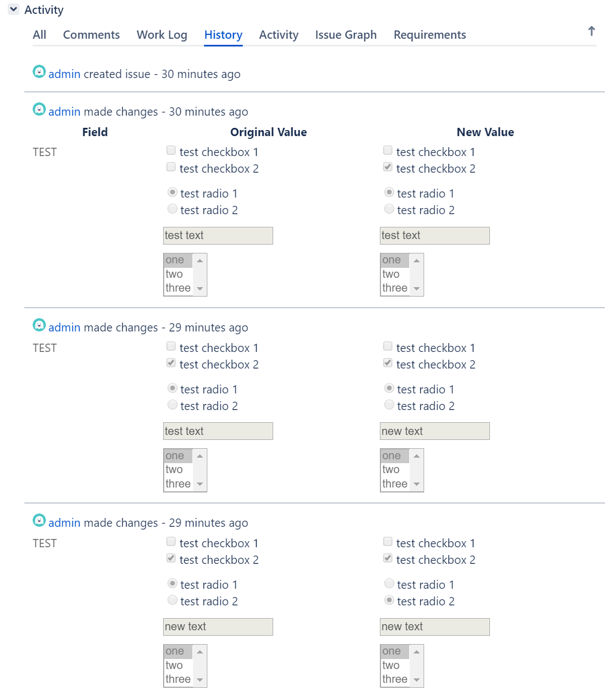Click the last admin avatar in history
616x695 pixels.
pyautogui.click(x=39, y=520)
